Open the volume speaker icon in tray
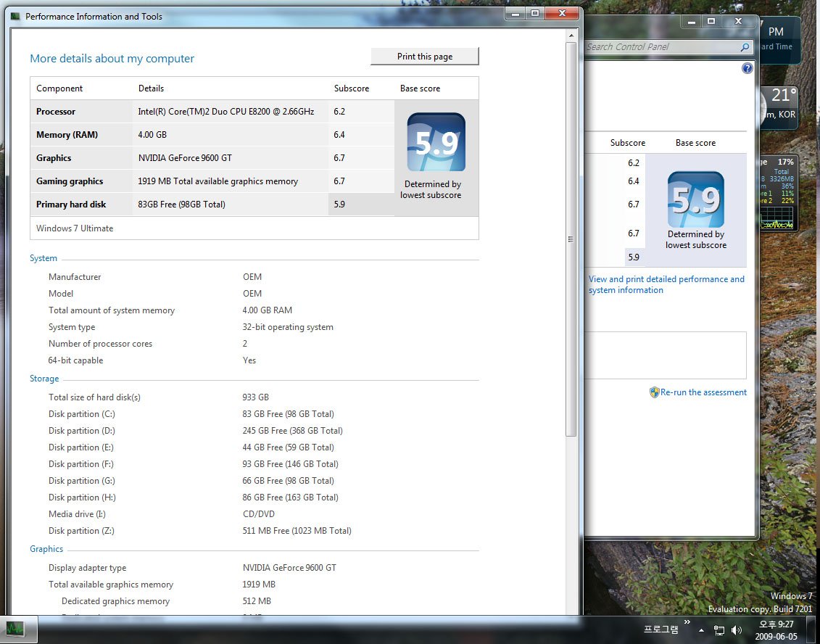 pyautogui.click(x=737, y=630)
